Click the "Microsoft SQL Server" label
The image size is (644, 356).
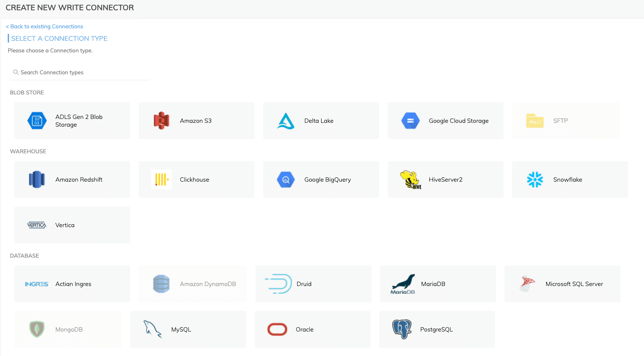click(x=574, y=284)
